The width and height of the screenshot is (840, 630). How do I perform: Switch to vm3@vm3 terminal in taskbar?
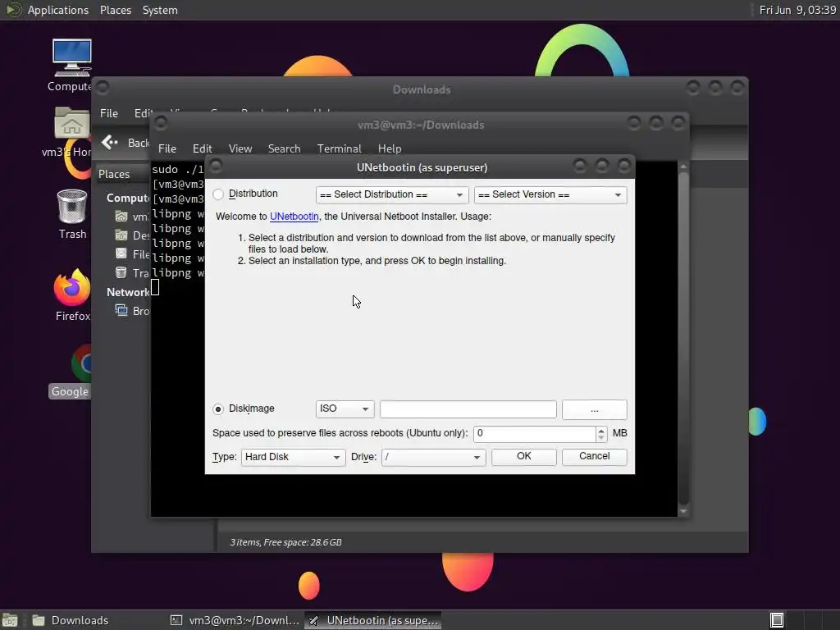coord(235,620)
